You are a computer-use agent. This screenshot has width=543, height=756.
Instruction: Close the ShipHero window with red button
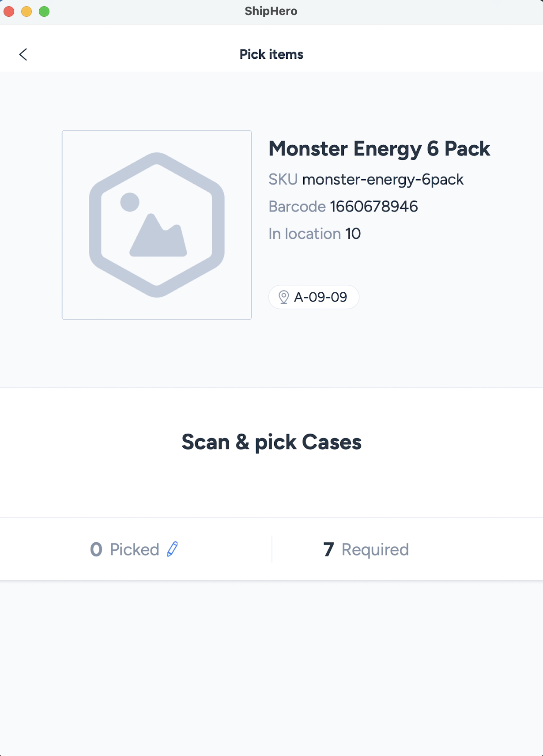(9, 11)
